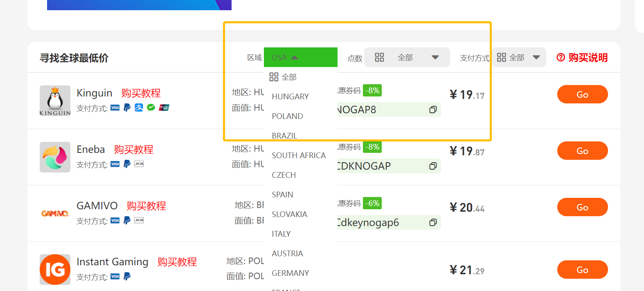Click Eneba's -8% discount badge

pyautogui.click(x=372, y=147)
